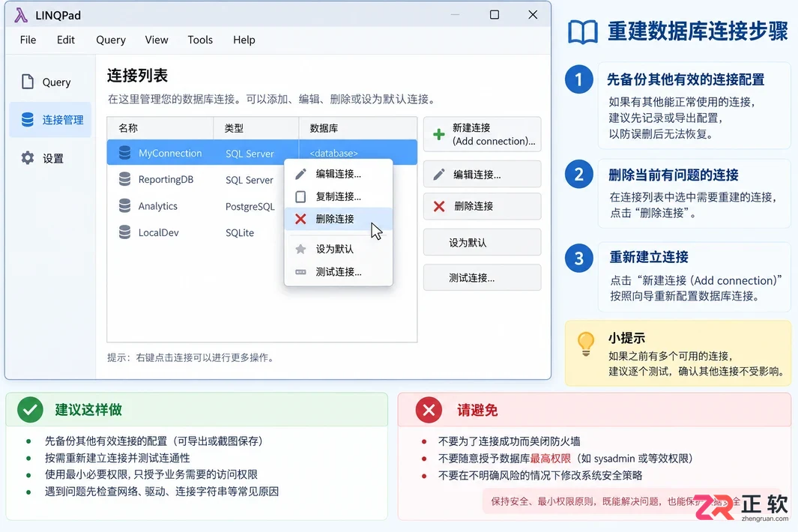The height and width of the screenshot is (532, 798).
Task: Select the LocalDev connection name
Action: point(158,232)
